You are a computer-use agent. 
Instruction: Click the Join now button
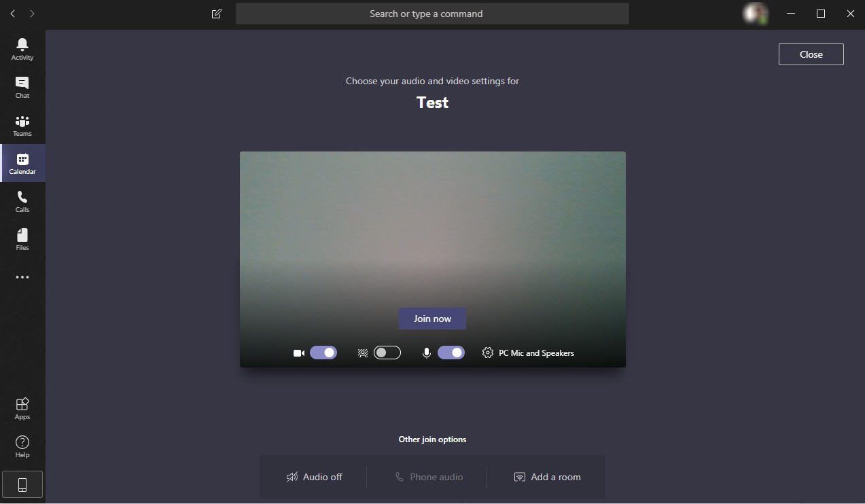coord(432,319)
